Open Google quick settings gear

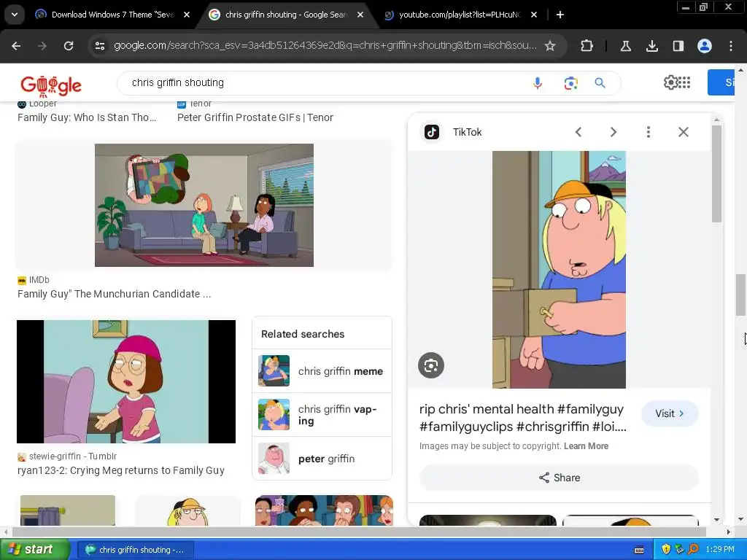[670, 82]
